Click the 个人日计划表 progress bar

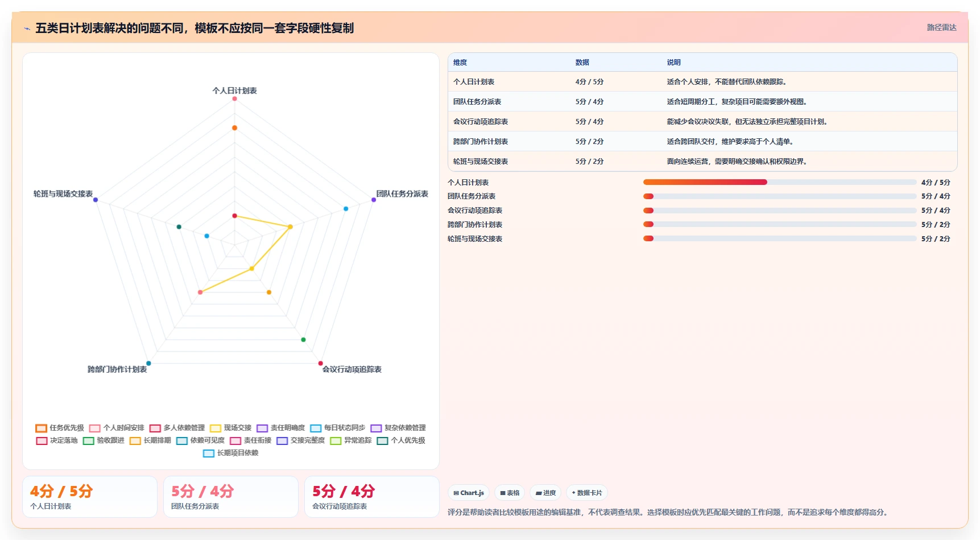[x=780, y=182]
